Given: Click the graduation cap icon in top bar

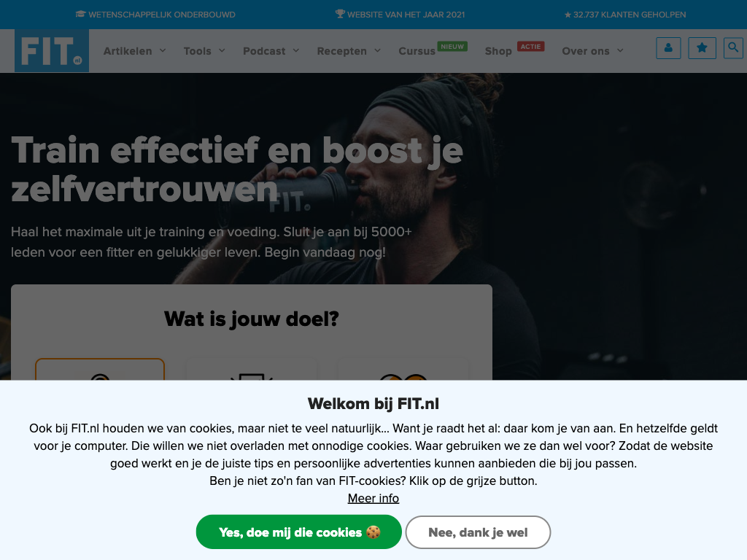Looking at the screenshot, I should [x=80, y=15].
